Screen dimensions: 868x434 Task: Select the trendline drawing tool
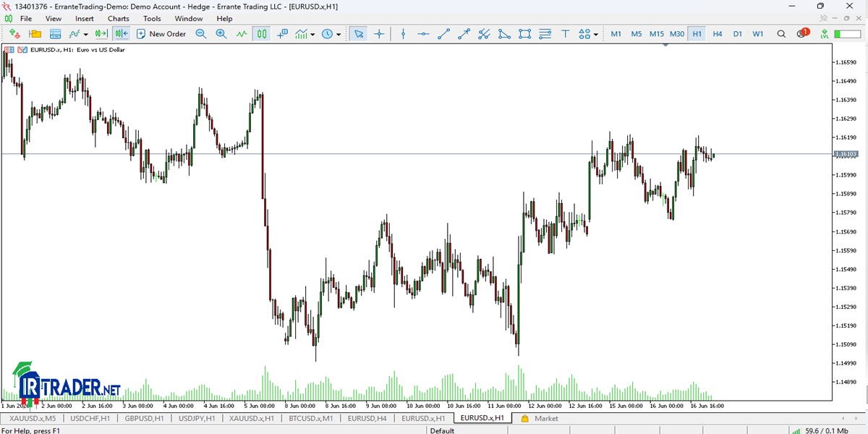[x=443, y=34]
